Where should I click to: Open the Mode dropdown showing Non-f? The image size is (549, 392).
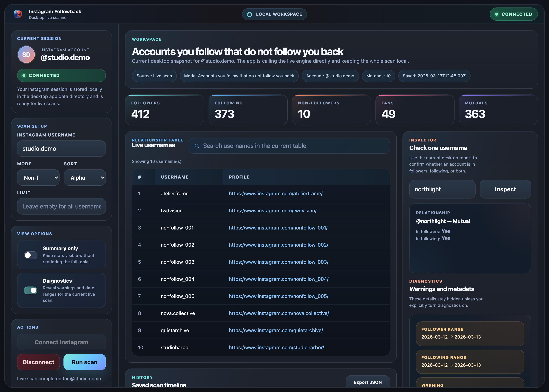click(38, 178)
